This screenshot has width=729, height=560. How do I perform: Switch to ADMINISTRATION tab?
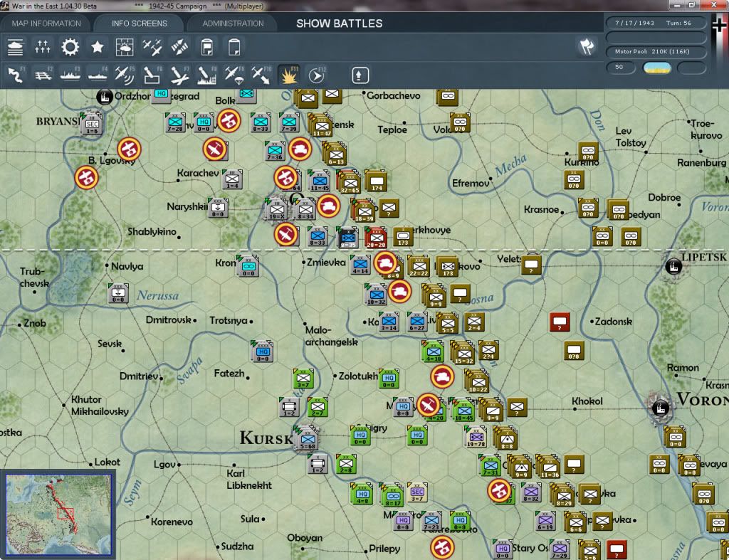233,23
